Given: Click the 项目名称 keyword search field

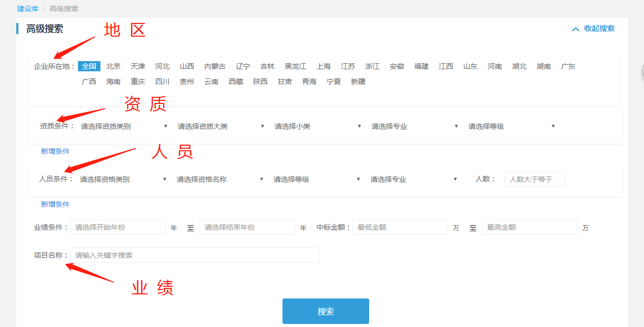Looking at the screenshot, I should pyautogui.click(x=195, y=255).
